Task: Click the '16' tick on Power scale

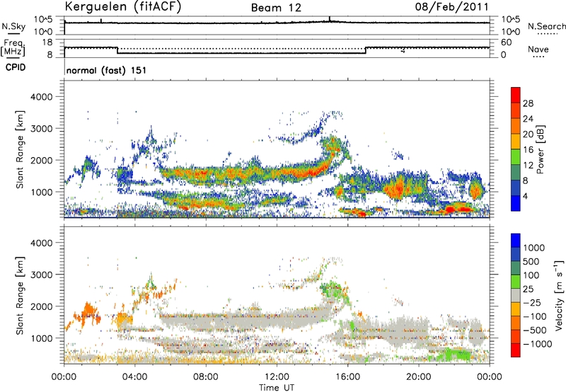Action: tap(528, 150)
